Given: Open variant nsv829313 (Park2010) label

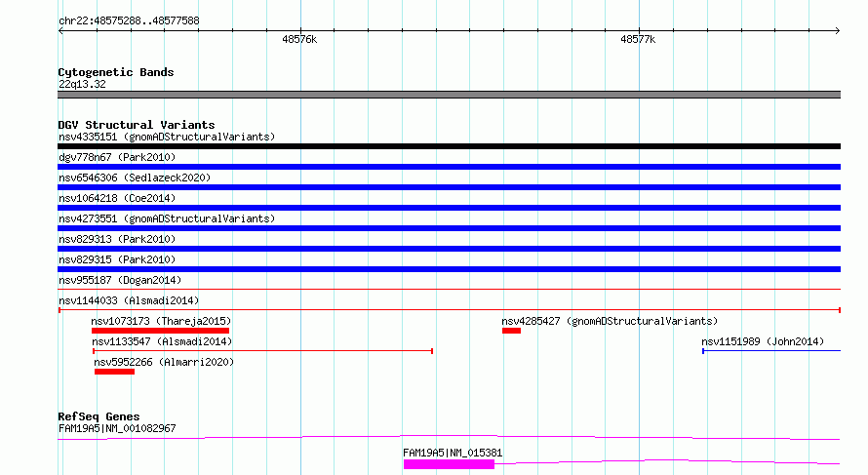Looking at the screenshot, I should 117,239.
